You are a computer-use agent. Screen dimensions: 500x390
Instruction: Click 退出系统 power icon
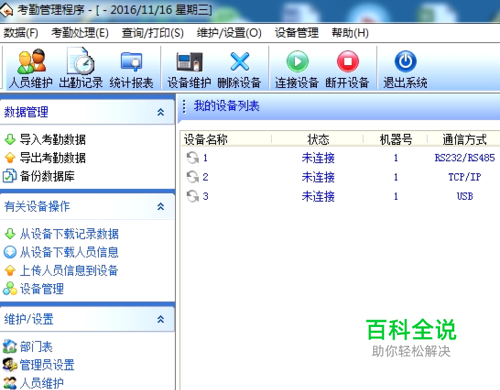point(405,61)
